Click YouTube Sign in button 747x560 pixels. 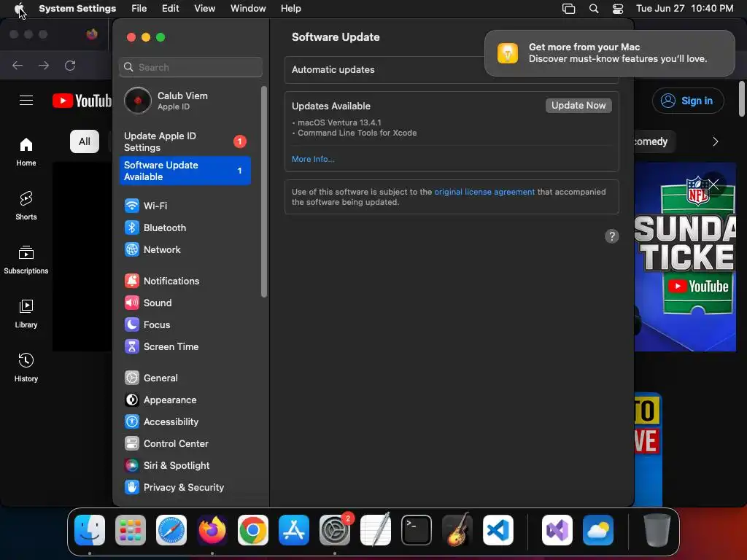[x=688, y=101]
